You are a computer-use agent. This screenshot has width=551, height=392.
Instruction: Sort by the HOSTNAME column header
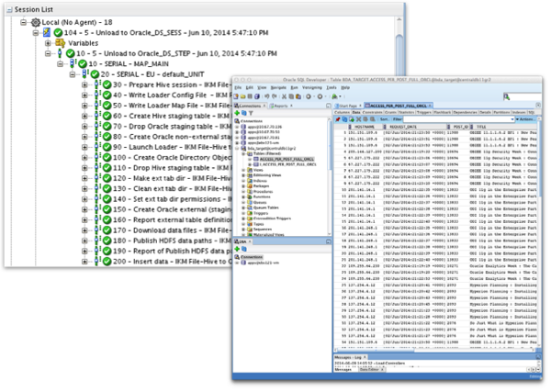[366, 127]
